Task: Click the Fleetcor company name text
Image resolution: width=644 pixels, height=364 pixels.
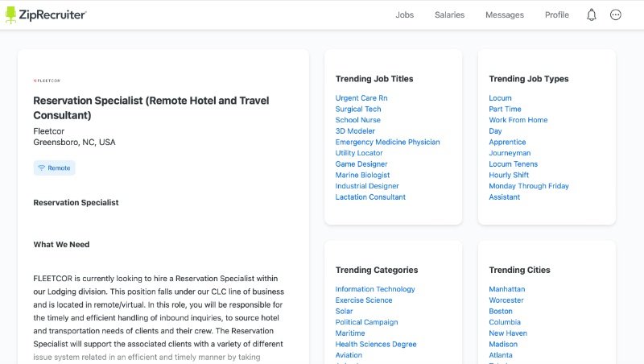Action: (49, 131)
